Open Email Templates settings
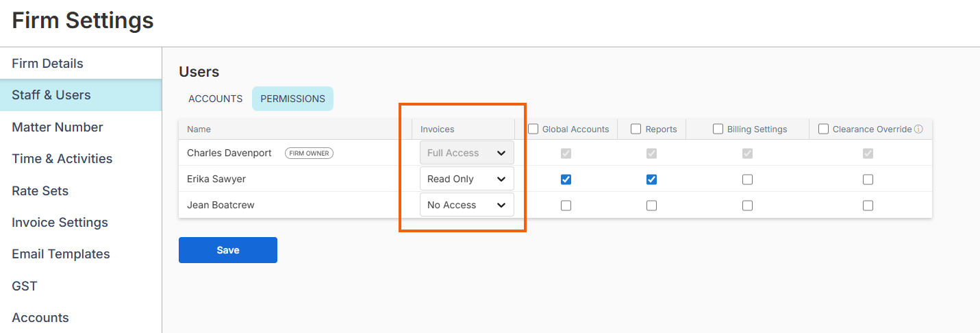This screenshot has height=333, width=980. point(60,254)
